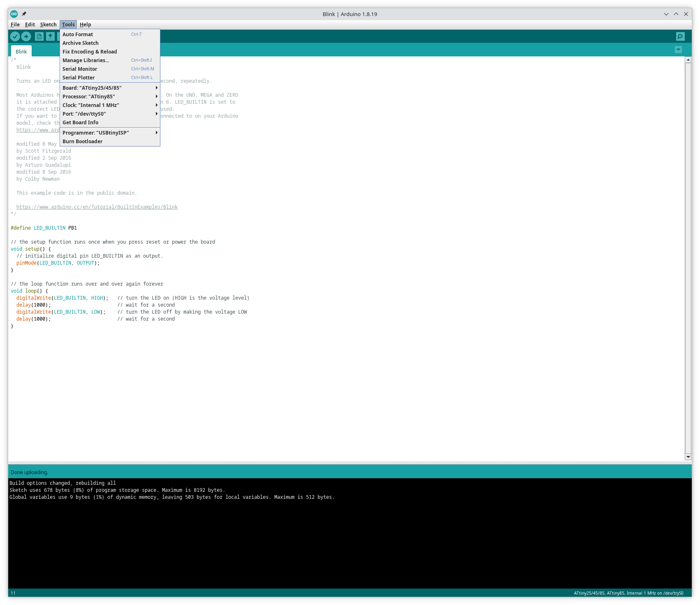The image size is (700, 605).
Task: Launch Serial Monitor menu entry
Action: 110,69
